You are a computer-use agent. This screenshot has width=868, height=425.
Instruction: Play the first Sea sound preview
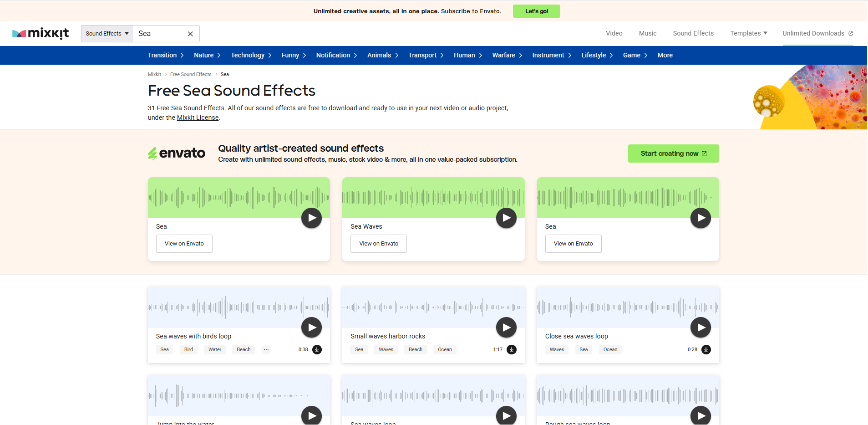coord(311,218)
